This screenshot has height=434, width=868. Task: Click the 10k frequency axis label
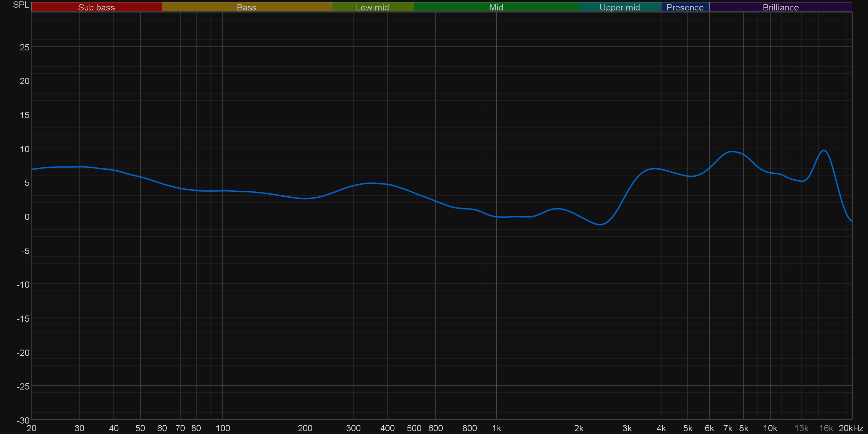click(770, 428)
